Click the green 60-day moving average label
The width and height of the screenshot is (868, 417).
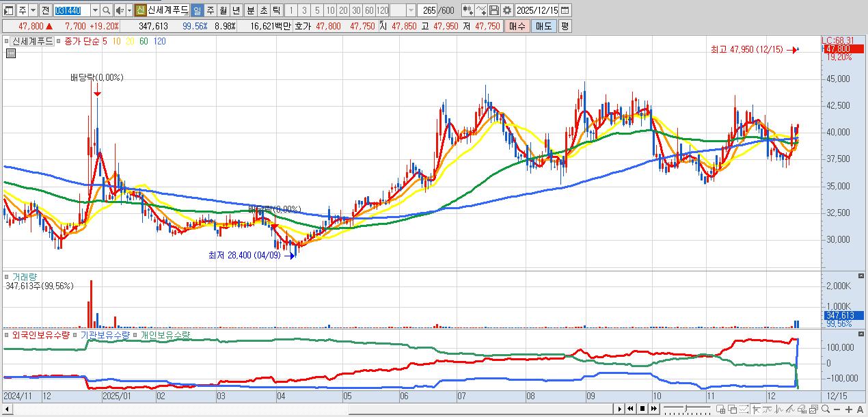pyautogui.click(x=144, y=41)
